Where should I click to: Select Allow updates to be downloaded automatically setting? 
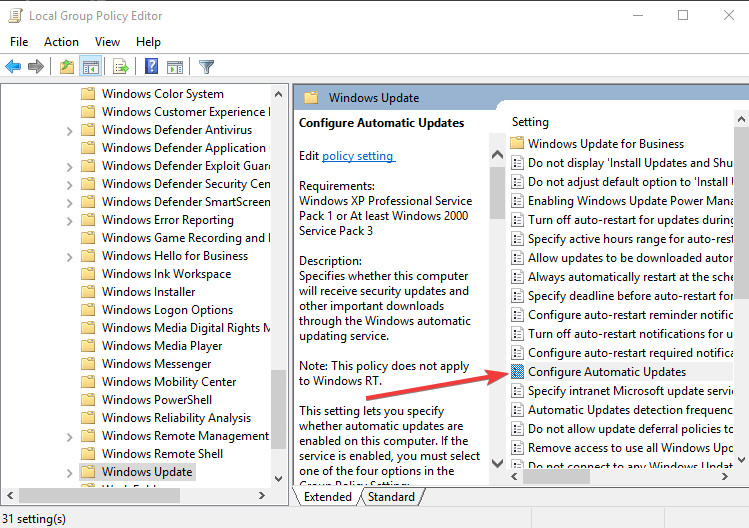(630, 258)
